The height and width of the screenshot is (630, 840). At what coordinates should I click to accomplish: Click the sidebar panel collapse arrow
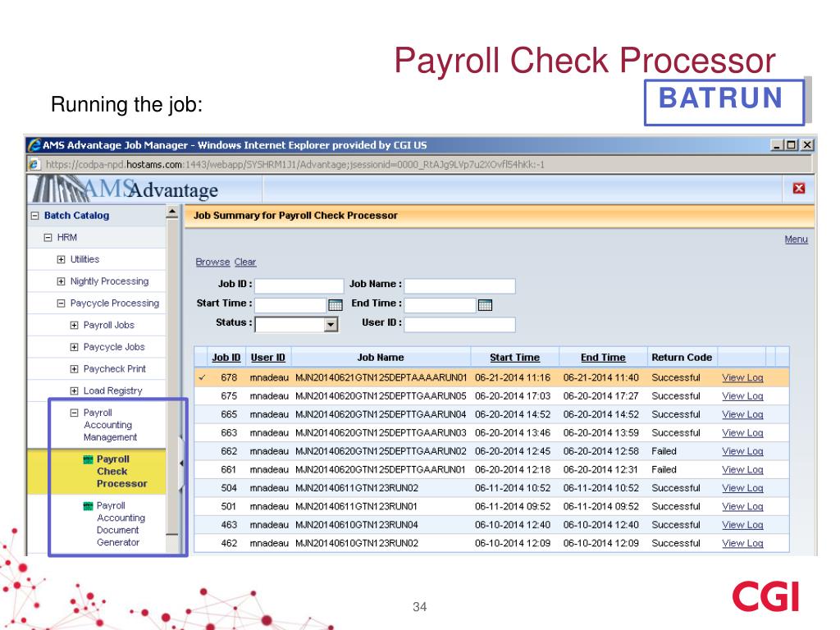(181, 463)
